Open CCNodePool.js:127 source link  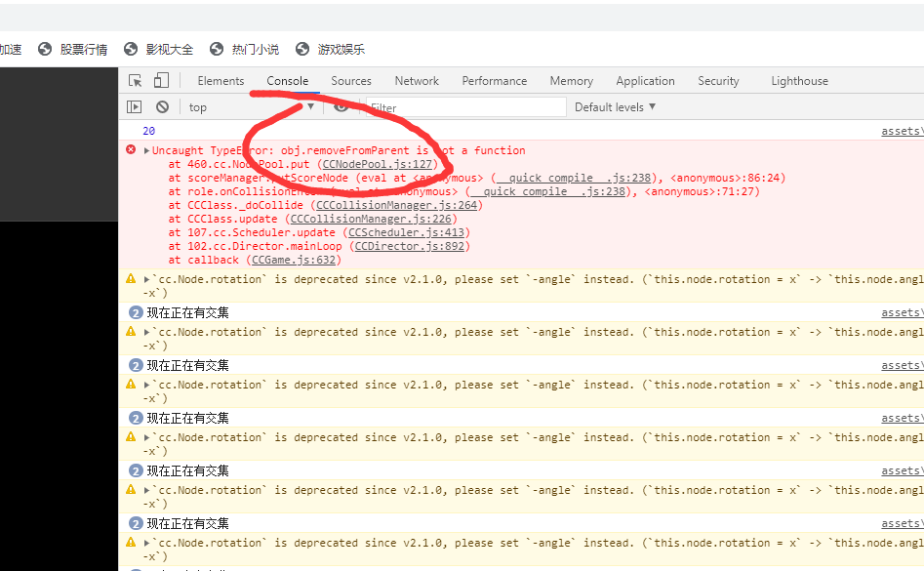click(378, 164)
